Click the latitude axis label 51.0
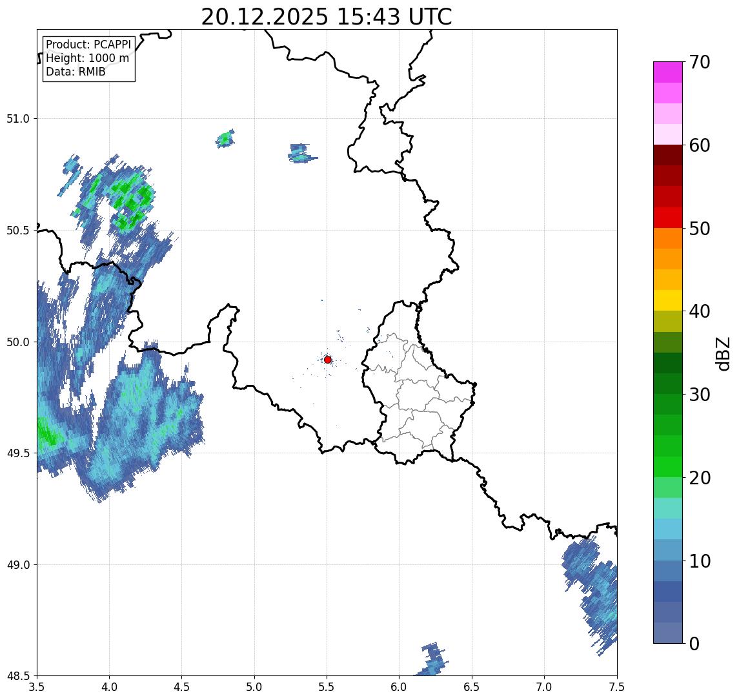This screenshot has width=739, height=700. [x=18, y=119]
